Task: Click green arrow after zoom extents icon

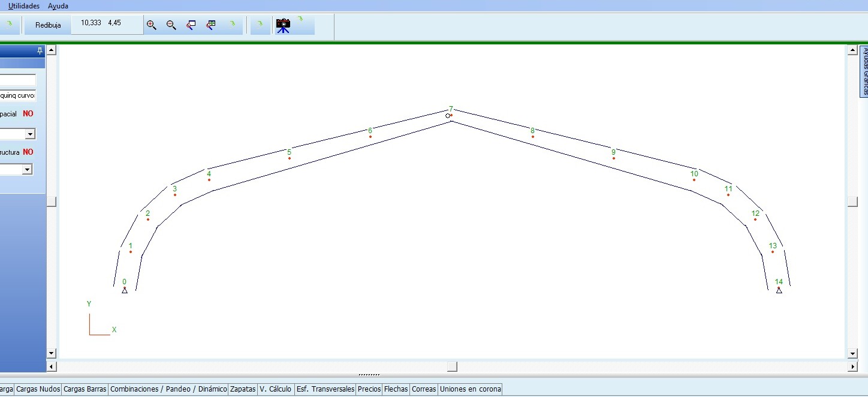Action: point(232,25)
